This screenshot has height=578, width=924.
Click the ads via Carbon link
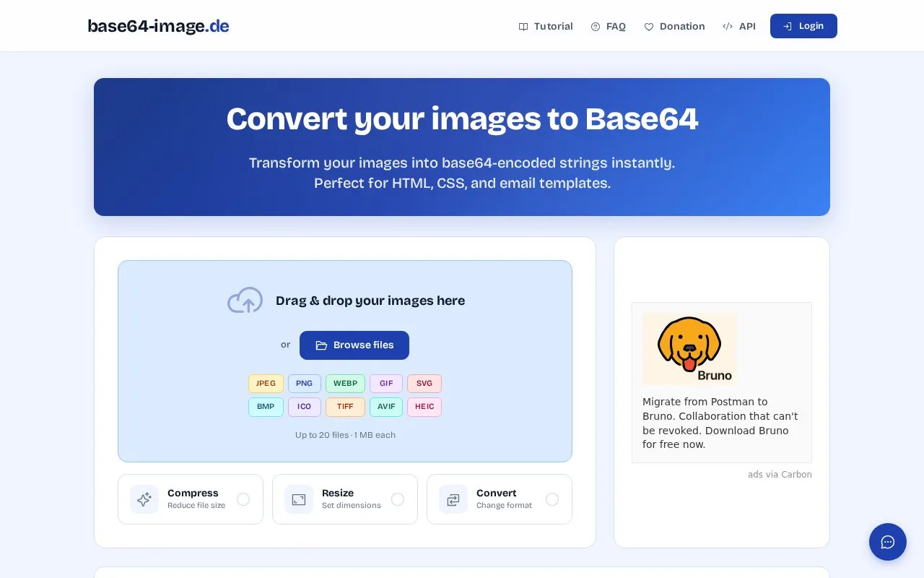[780, 475]
